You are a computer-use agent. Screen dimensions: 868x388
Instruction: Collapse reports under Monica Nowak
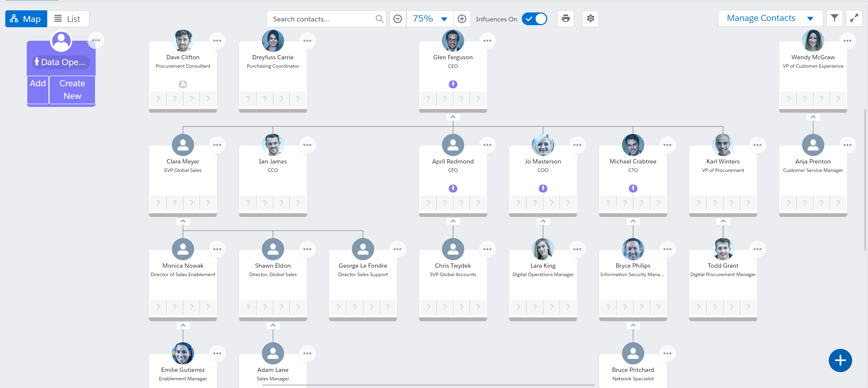(183, 326)
